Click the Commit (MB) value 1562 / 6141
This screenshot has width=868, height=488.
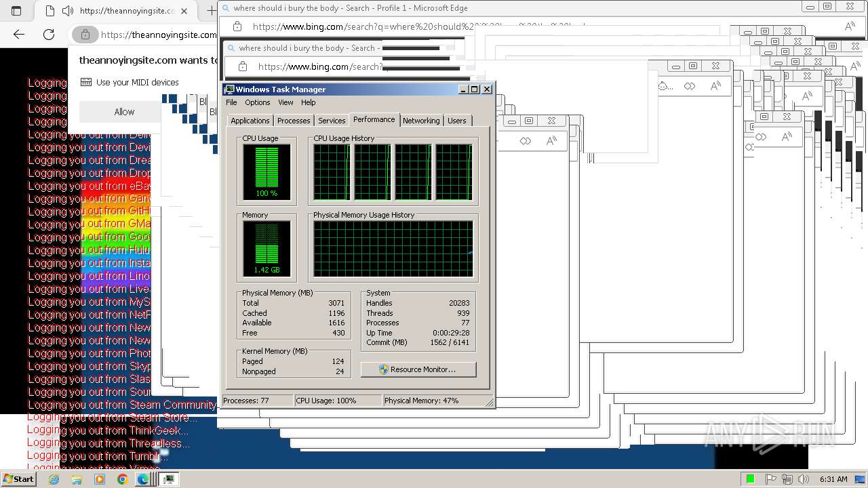click(450, 342)
